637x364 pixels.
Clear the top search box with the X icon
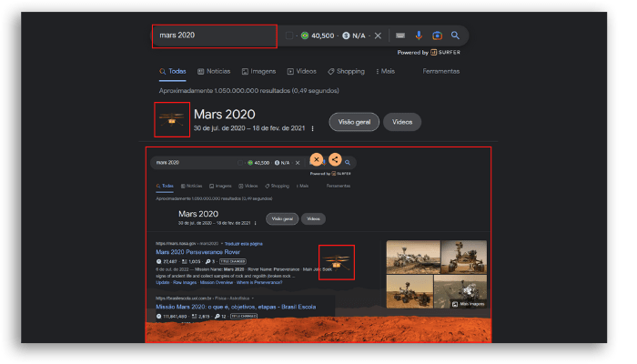point(378,35)
